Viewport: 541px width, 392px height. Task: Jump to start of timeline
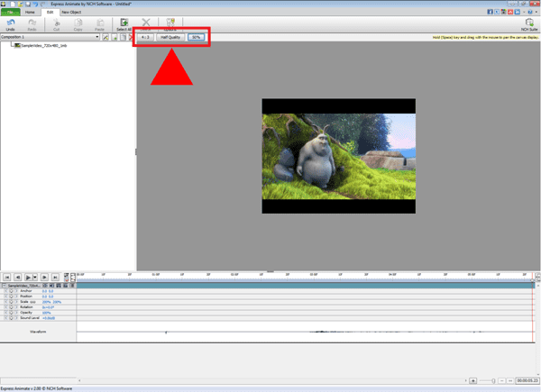coord(7,278)
